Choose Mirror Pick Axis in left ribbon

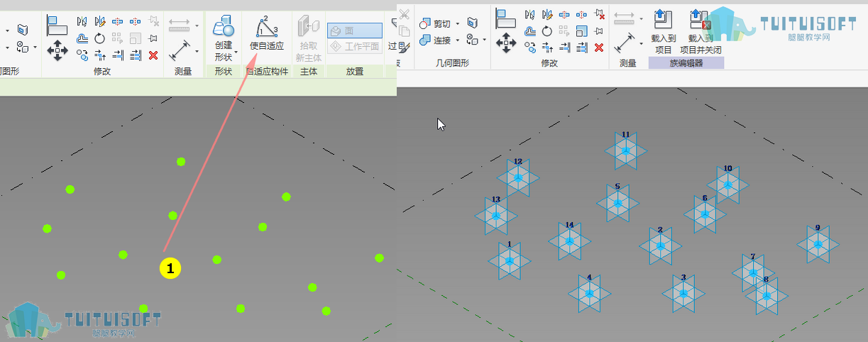(x=82, y=21)
